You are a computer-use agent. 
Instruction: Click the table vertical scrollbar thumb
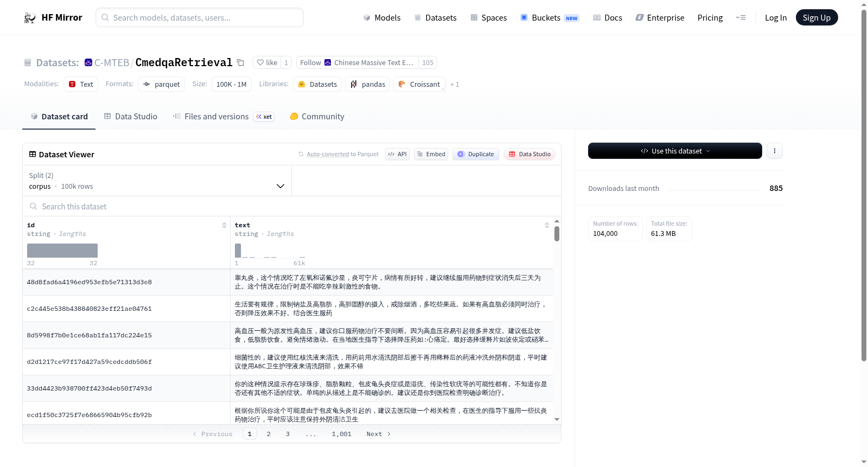pos(557,234)
